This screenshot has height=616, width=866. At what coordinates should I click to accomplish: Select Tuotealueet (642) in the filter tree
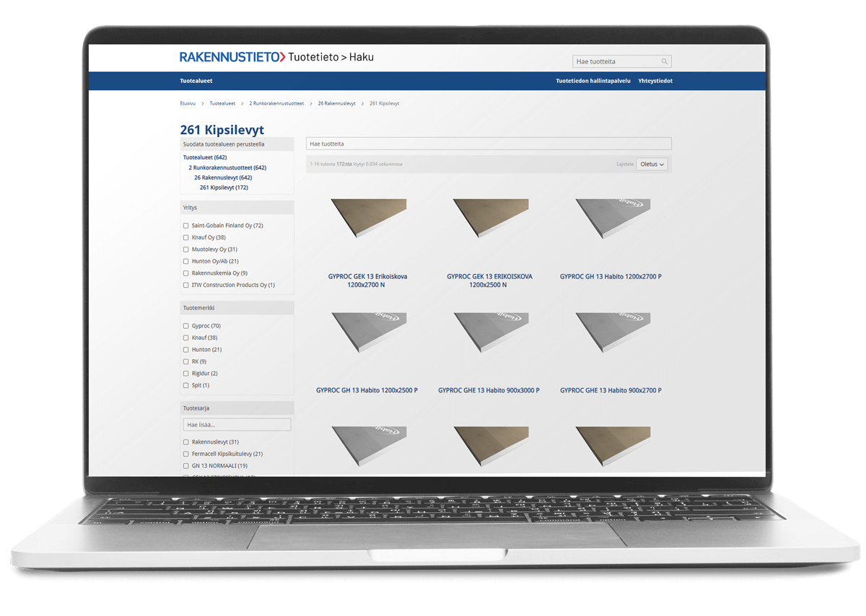pos(205,157)
